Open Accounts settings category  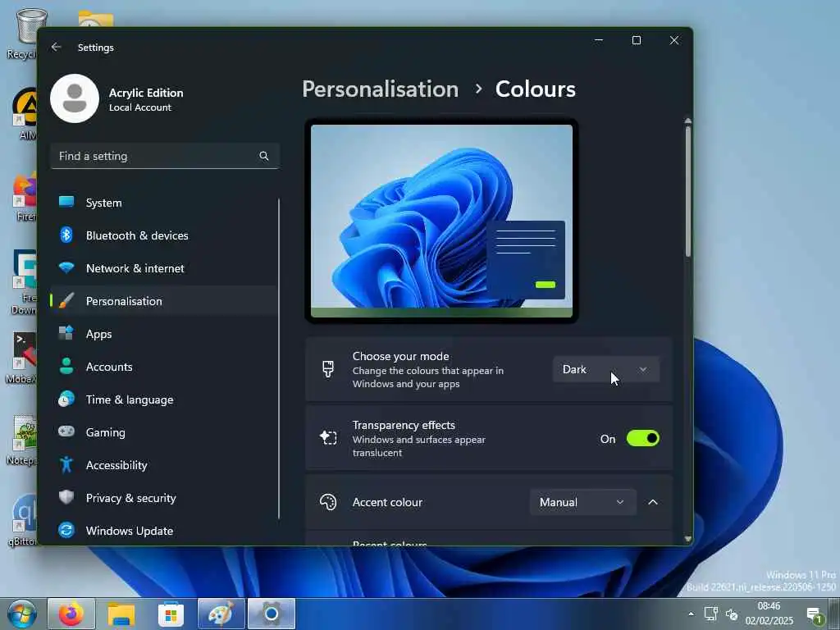coord(164,367)
